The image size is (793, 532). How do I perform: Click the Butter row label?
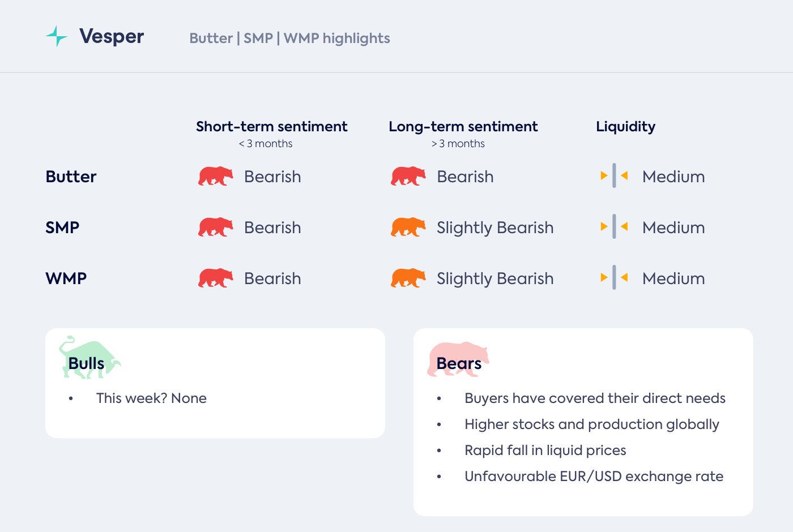point(71,177)
